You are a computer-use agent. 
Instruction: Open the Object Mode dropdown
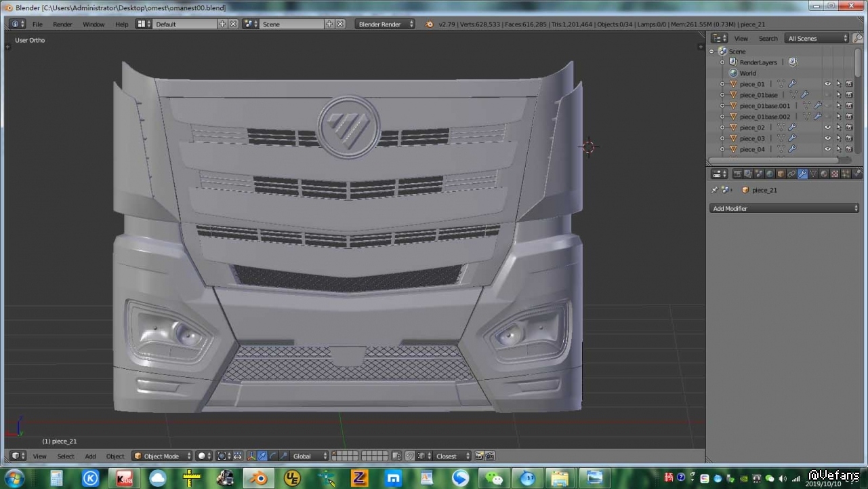tap(162, 456)
